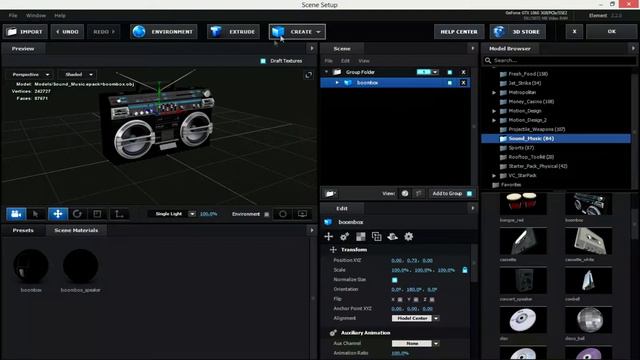Click the new folder icon below Scene list
This screenshot has height=360, width=640.
click(330, 193)
